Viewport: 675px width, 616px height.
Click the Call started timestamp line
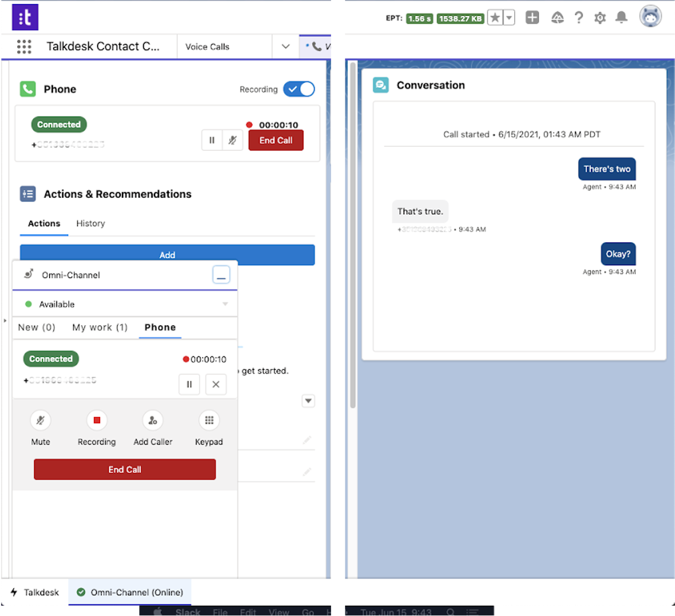pyautogui.click(x=522, y=134)
